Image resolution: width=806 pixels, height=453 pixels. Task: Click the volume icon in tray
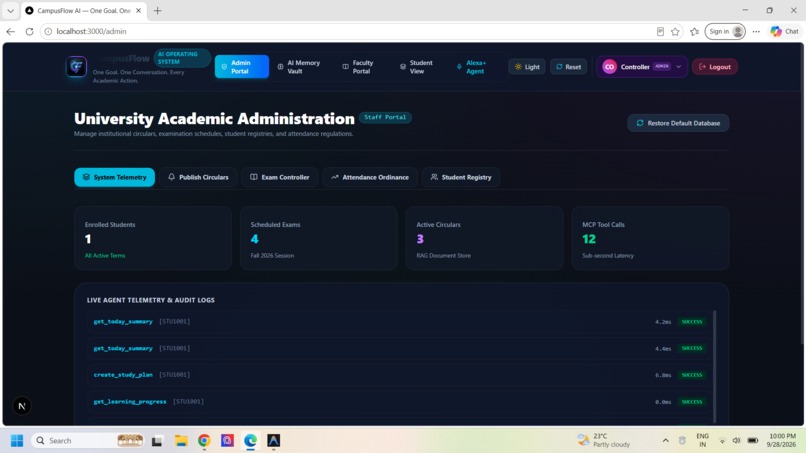[x=737, y=441]
